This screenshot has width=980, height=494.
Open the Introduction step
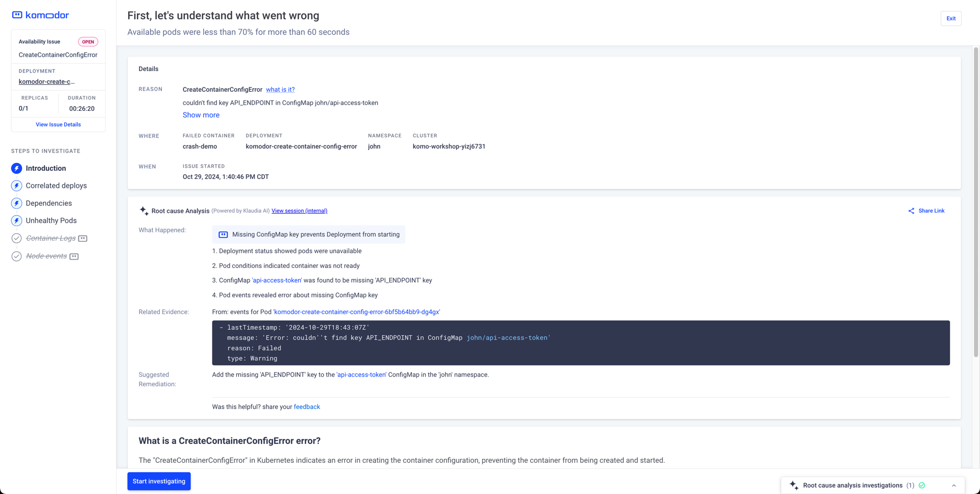click(46, 168)
